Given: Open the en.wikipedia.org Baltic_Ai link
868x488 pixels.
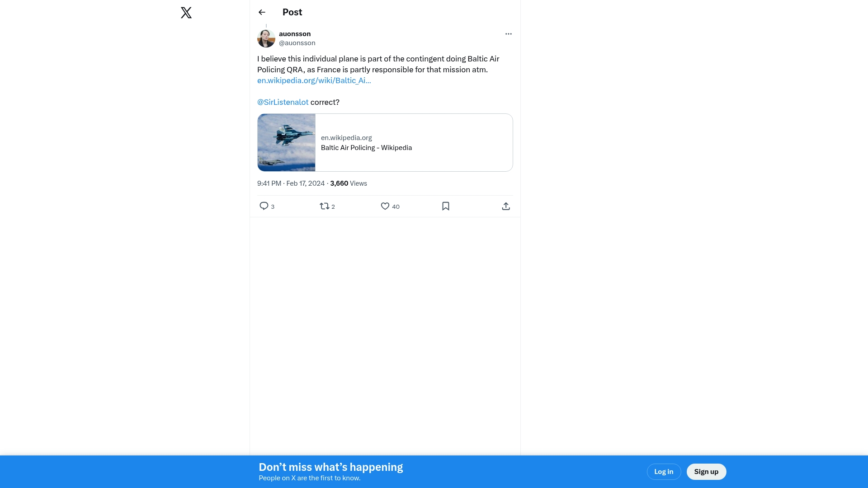Looking at the screenshot, I should (x=314, y=80).
